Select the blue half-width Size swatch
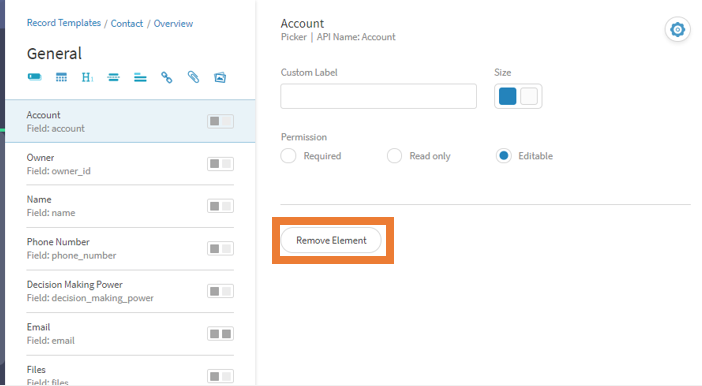This screenshot has width=702, height=386. pyautogui.click(x=507, y=96)
